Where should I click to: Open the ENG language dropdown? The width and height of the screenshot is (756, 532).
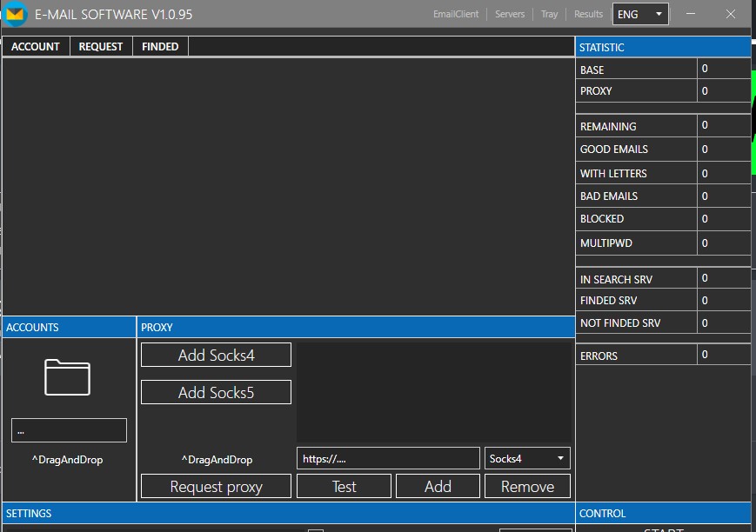click(640, 14)
